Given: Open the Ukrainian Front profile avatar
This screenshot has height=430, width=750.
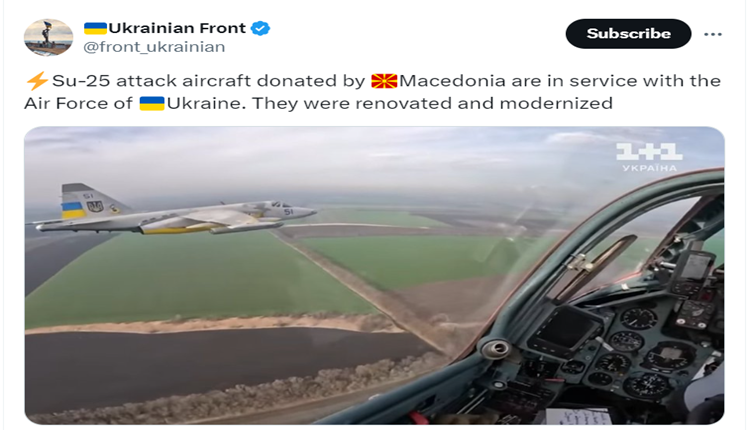Looking at the screenshot, I should 48,37.
